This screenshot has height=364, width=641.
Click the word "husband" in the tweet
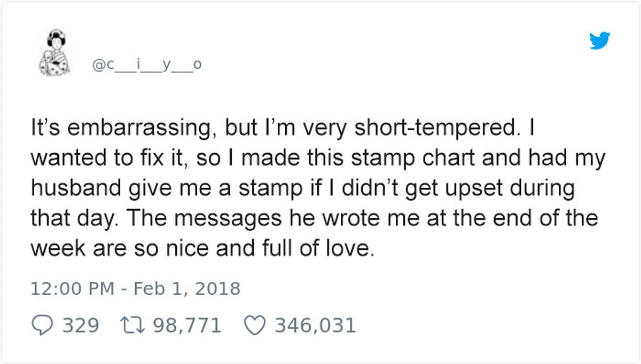tap(75, 188)
